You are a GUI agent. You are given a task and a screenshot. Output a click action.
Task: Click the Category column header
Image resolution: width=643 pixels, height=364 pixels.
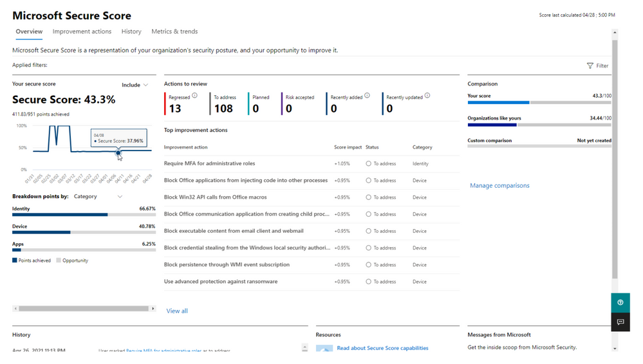(422, 147)
